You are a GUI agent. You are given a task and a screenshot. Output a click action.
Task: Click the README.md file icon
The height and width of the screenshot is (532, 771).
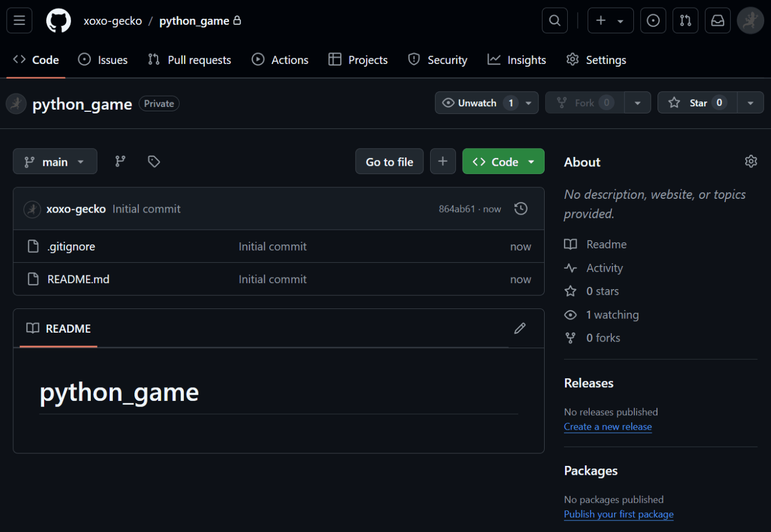click(33, 279)
